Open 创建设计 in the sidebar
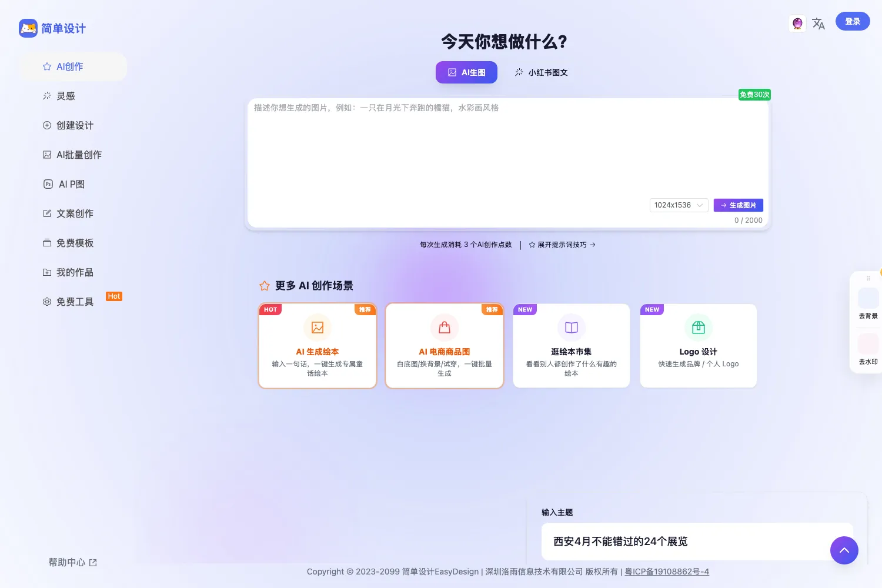This screenshot has height=588, width=882. tap(72, 125)
